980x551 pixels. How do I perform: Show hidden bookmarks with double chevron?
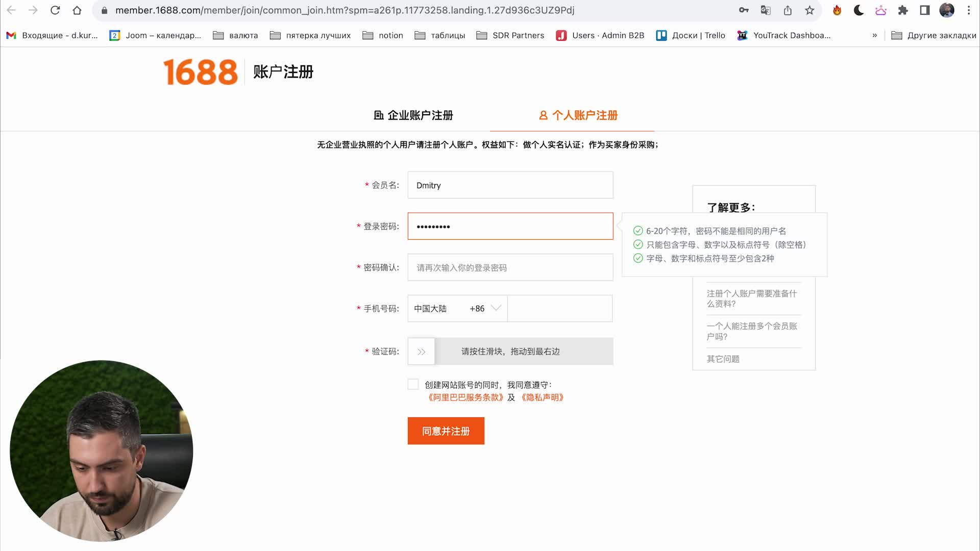point(874,35)
